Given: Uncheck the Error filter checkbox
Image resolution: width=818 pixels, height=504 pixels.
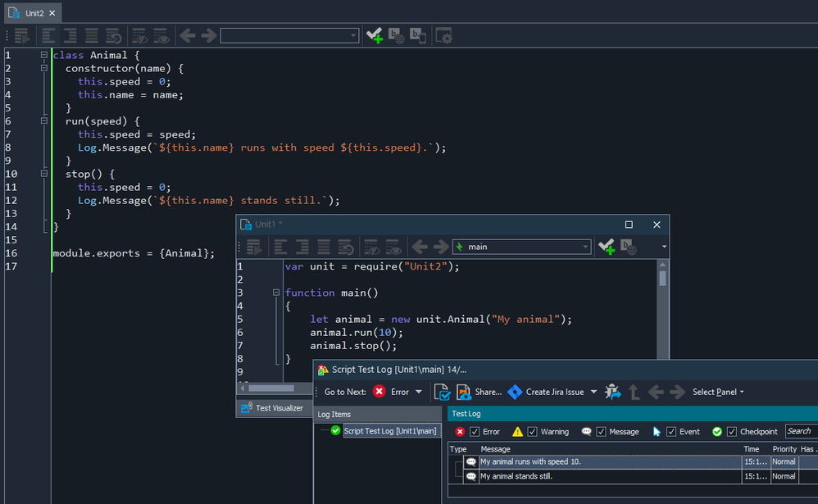Looking at the screenshot, I should coord(475,432).
